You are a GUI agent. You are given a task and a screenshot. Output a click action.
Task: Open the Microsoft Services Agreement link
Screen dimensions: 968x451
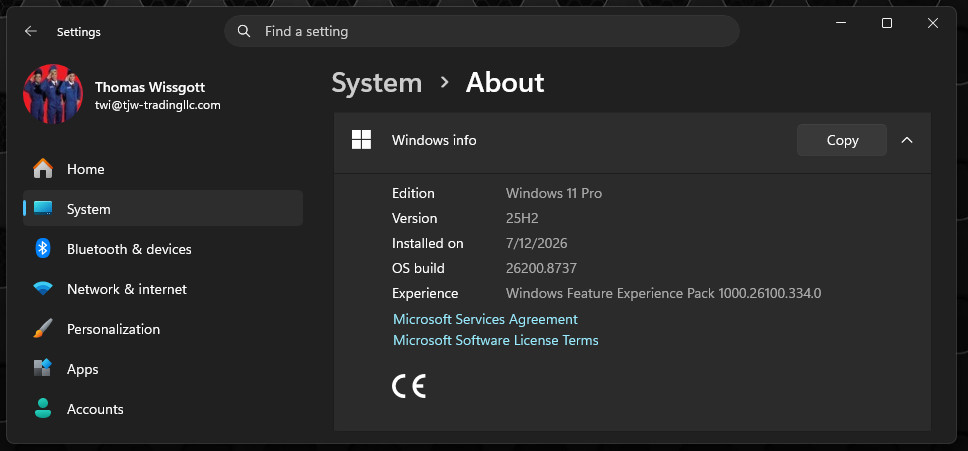pyautogui.click(x=485, y=319)
